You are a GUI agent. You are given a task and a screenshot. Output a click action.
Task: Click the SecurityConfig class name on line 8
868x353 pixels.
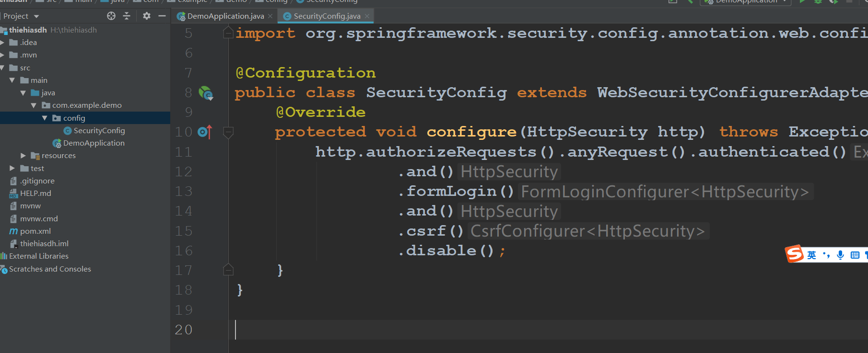(436, 92)
